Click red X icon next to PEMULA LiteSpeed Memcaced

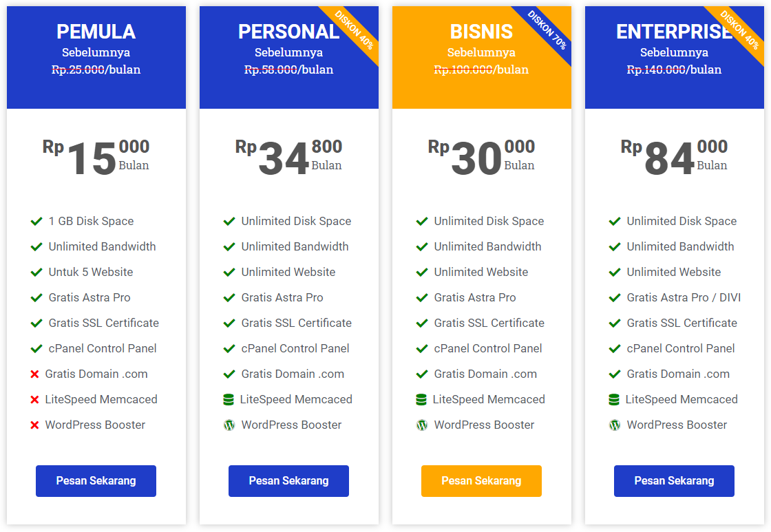point(34,400)
